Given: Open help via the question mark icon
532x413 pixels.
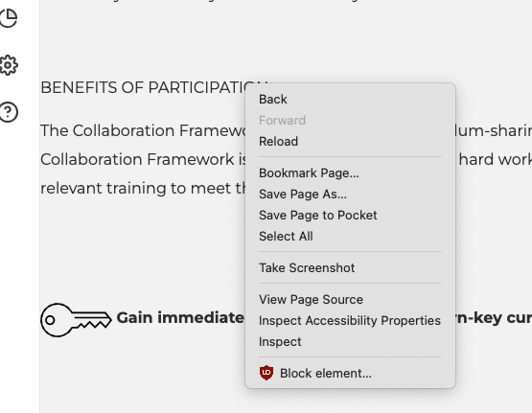Looking at the screenshot, I should 9,112.
